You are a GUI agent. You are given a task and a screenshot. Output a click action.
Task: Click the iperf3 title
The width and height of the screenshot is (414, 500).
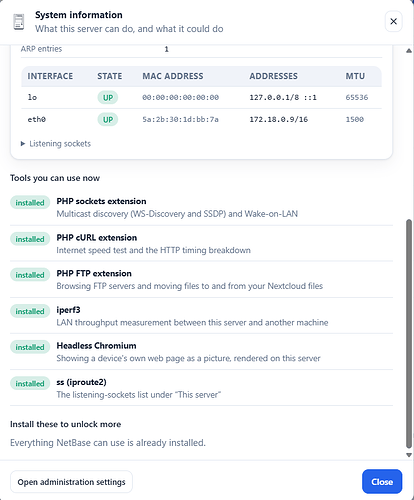coord(68,310)
